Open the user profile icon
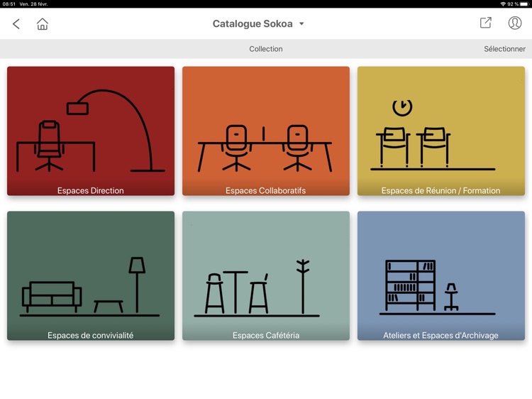Viewport: 532px width, 399px height. tap(514, 23)
